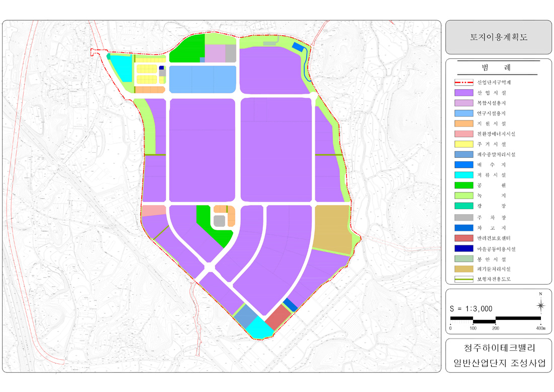This screenshot has width=554, height=392.
Task: Click the 토지이용계획도 title text
Action: click(x=499, y=37)
